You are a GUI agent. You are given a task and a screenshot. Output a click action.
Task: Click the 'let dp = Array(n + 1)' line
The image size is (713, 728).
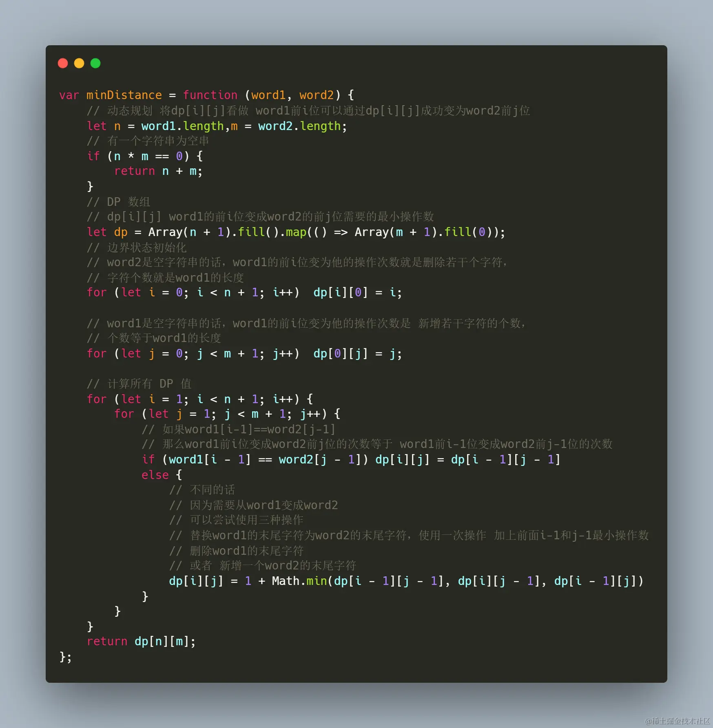click(x=296, y=232)
